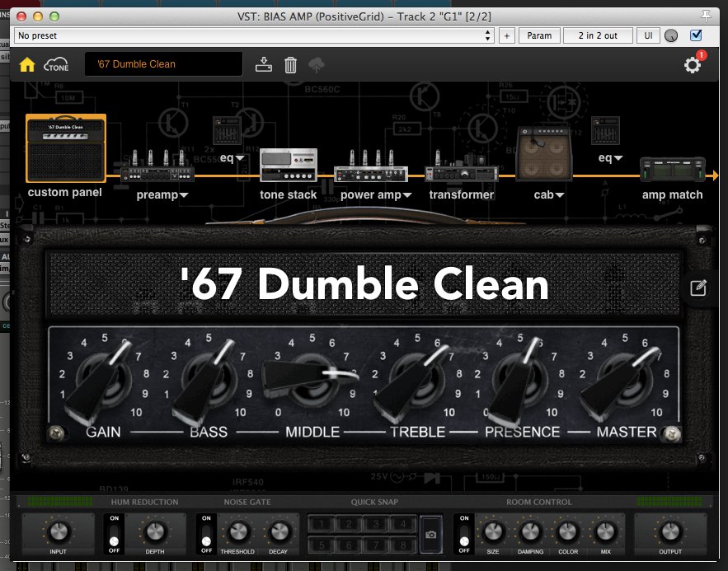Image resolution: width=728 pixels, height=571 pixels.
Task: Select Quick Snap slot 2
Action: point(349,525)
